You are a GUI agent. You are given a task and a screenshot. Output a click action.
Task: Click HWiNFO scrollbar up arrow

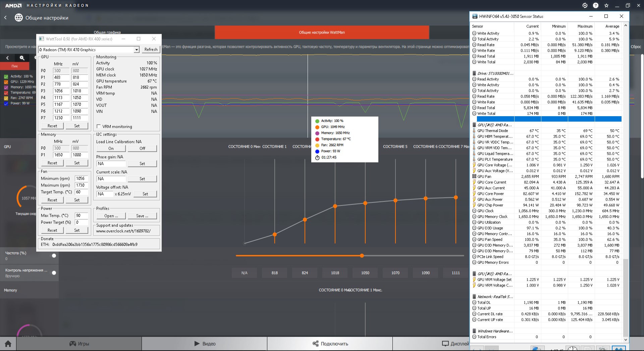click(625, 26)
